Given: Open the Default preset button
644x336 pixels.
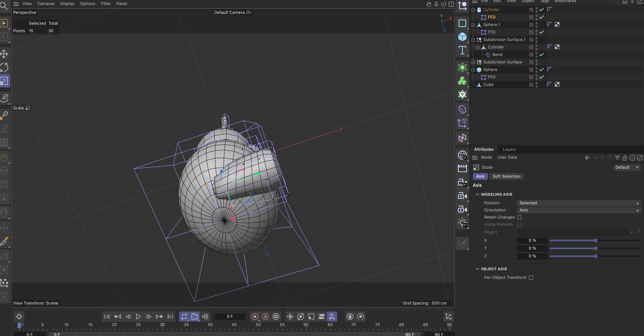Looking at the screenshot, I should tap(622, 167).
